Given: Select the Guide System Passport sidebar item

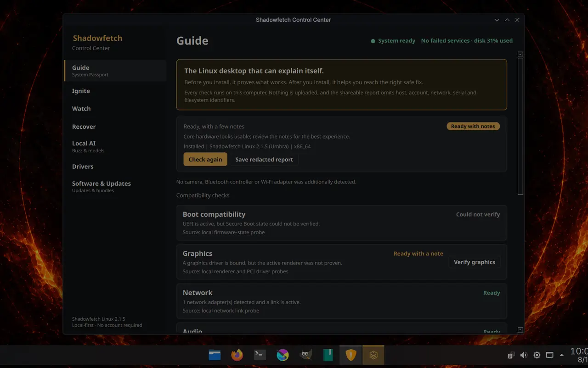Looking at the screenshot, I should [115, 71].
